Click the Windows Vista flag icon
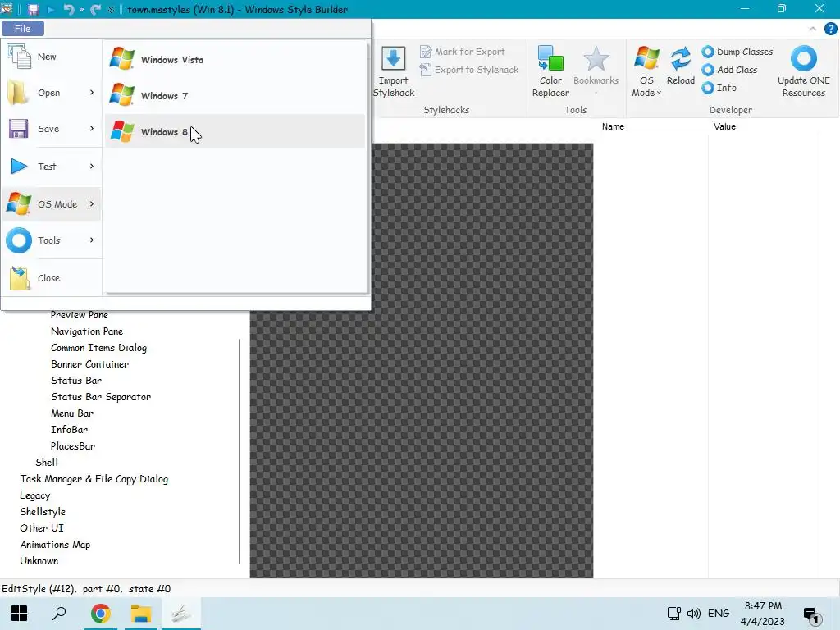The height and width of the screenshot is (630, 840). [122, 58]
